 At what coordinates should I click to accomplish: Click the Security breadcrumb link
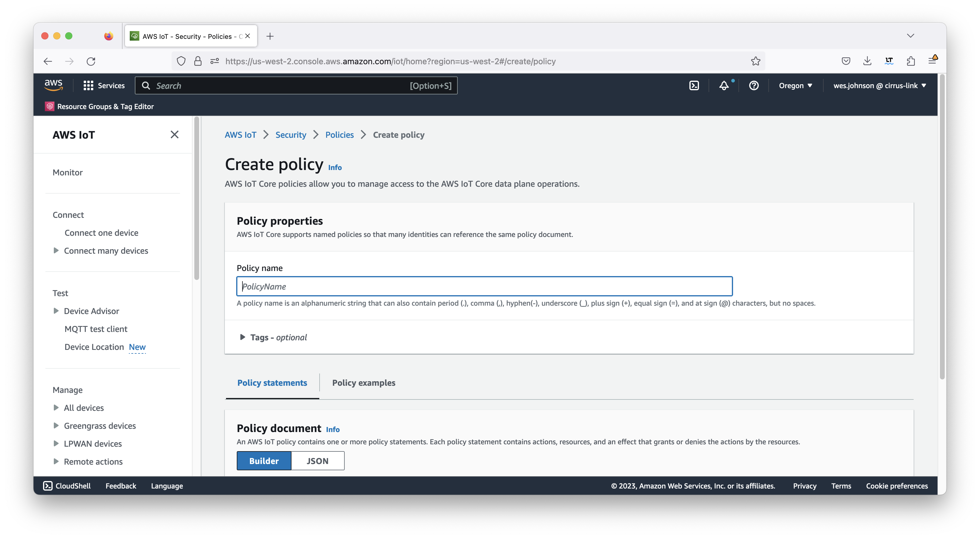[x=291, y=134]
